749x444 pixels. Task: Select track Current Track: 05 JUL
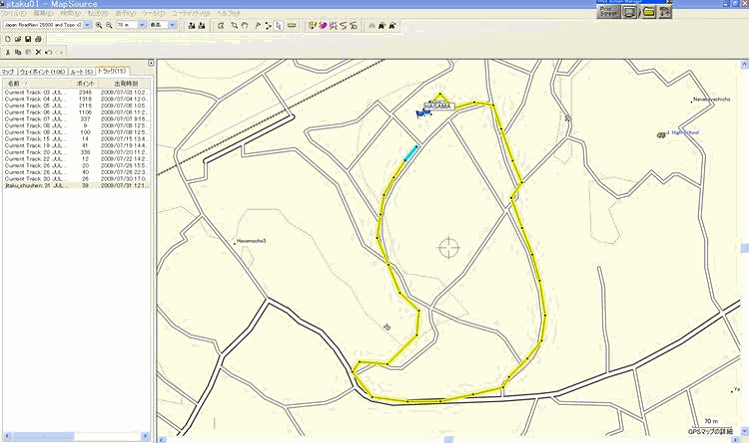[76, 106]
